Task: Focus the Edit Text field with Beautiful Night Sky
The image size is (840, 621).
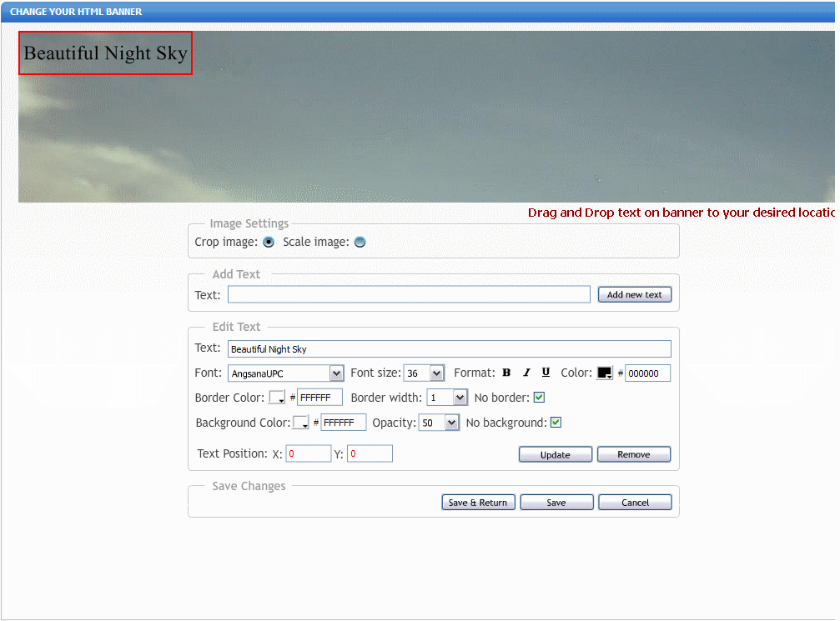Action: (449, 349)
